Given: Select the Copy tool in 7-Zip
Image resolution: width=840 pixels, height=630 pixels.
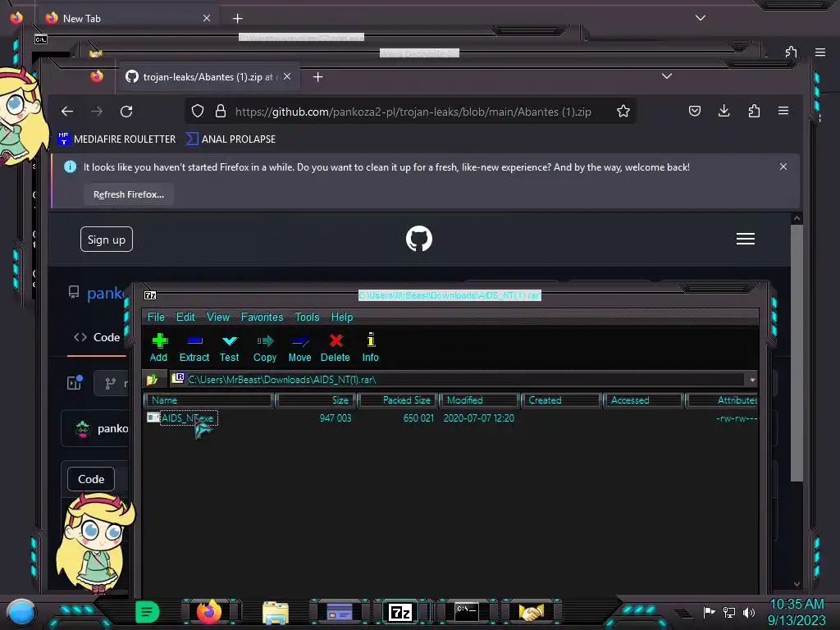Looking at the screenshot, I should click(x=265, y=347).
